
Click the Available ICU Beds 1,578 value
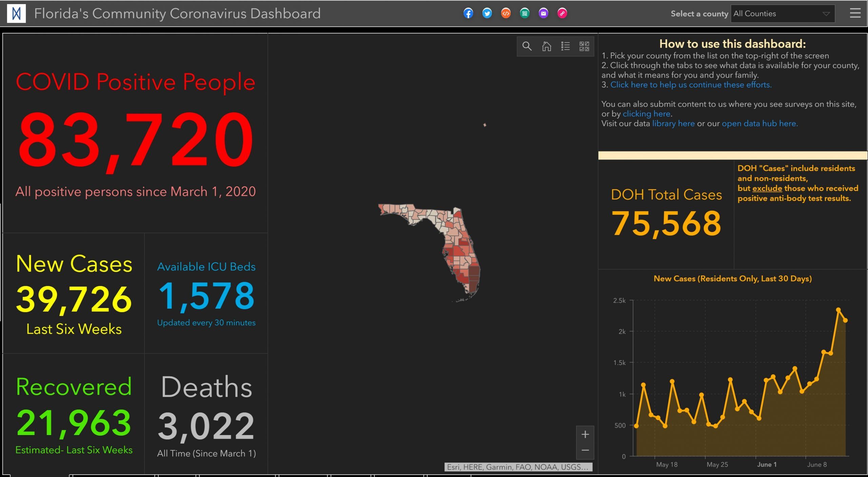click(206, 296)
